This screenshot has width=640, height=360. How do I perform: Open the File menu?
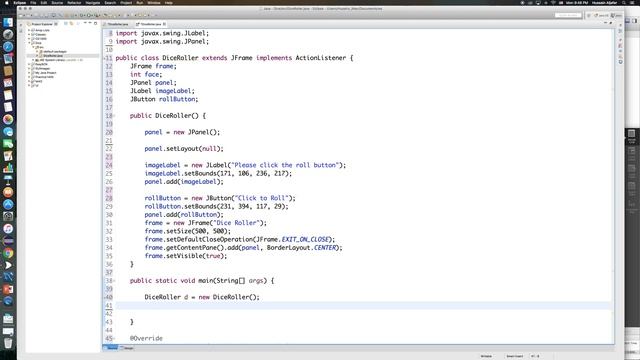coord(33,3)
